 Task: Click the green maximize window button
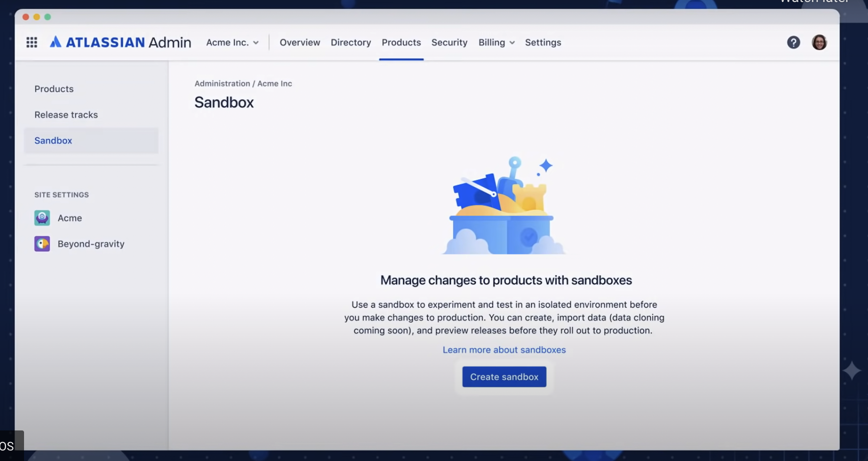point(48,17)
